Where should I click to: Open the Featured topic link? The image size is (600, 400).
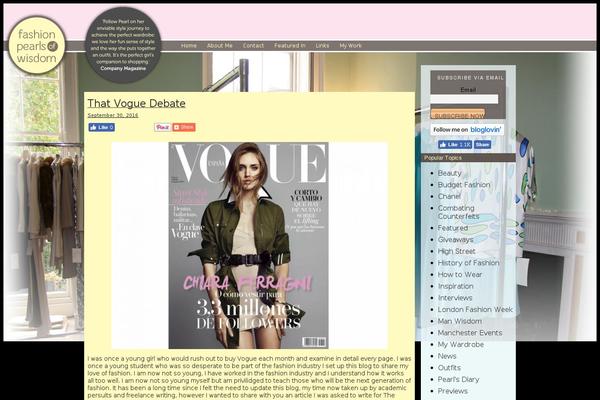[453, 228]
